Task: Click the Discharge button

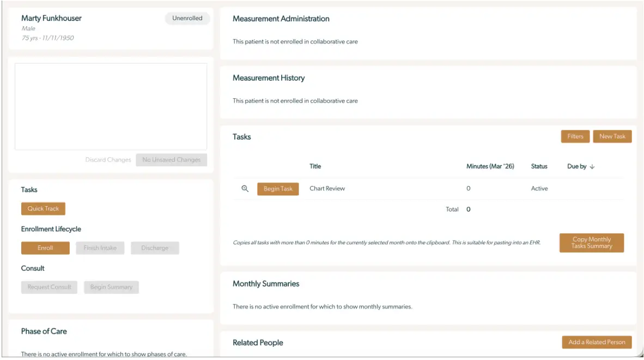Action: 155,248
